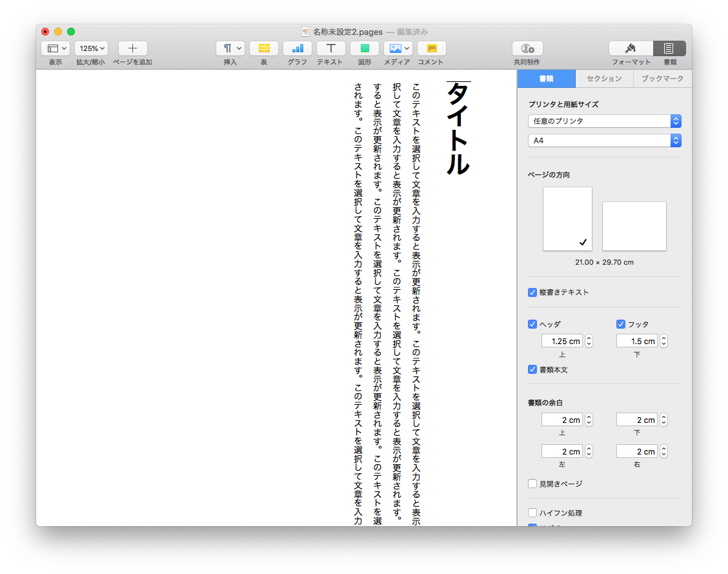
Task: Open the graph chart icon in toolbar
Action: click(x=297, y=48)
